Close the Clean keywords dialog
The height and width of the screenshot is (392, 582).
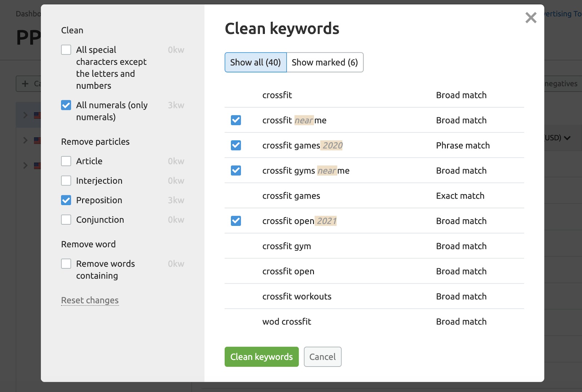(x=531, y=17)
